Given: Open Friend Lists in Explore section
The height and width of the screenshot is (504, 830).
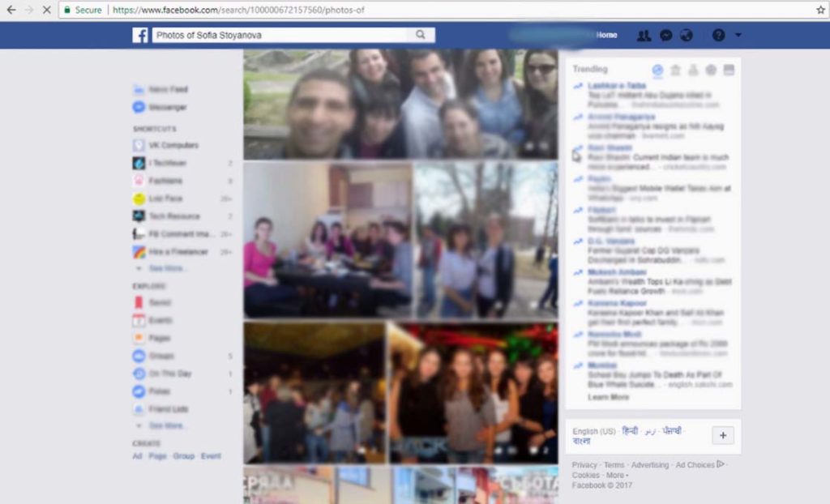Looking at the screenshot, I should 161,409.
